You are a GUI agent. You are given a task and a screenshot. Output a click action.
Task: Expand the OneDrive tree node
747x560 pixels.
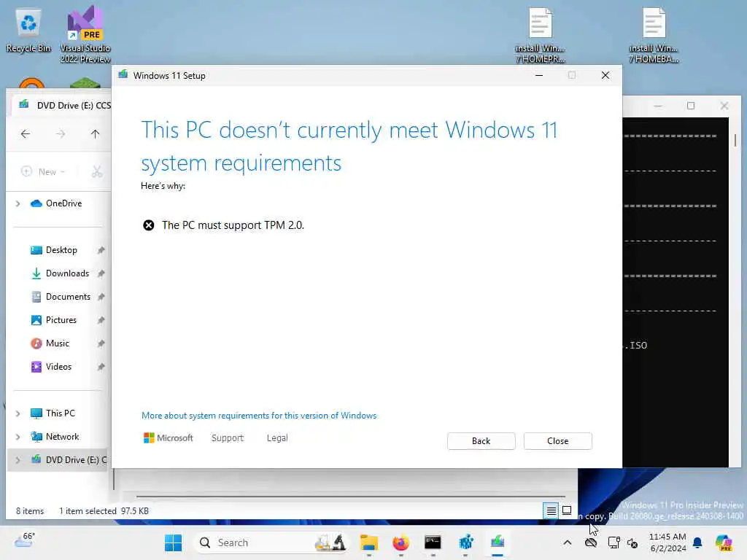point(18,203)
